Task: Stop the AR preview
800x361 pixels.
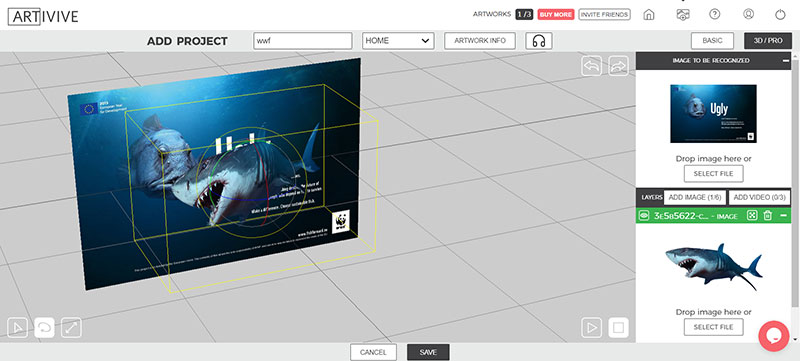Action: click(x=618, y=327)
